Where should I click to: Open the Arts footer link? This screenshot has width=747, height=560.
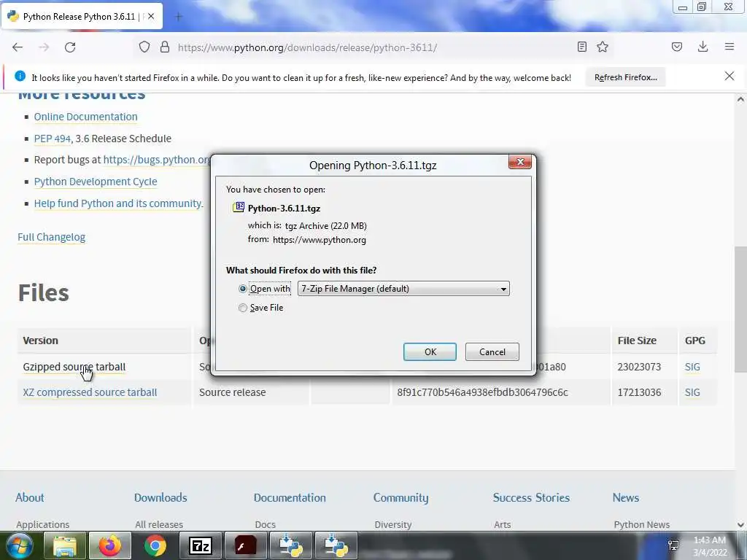pyautogui.click(x=502, y=524)
